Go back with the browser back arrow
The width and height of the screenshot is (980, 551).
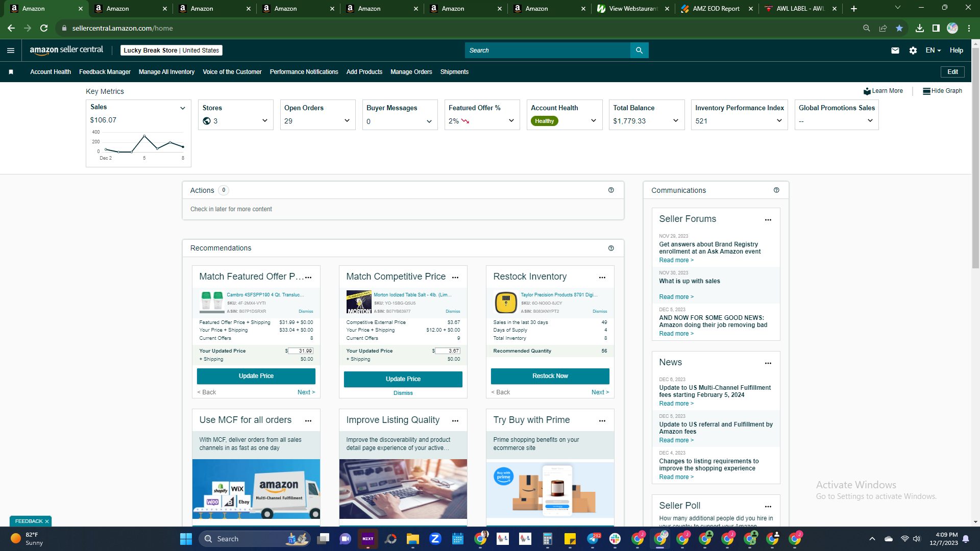pyautogui.click(x=11, y=28)
